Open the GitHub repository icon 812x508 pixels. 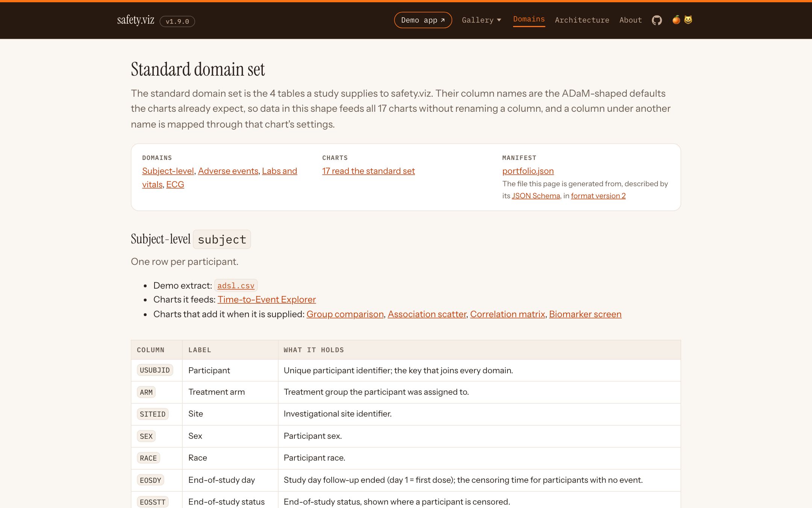coord(657,20)
